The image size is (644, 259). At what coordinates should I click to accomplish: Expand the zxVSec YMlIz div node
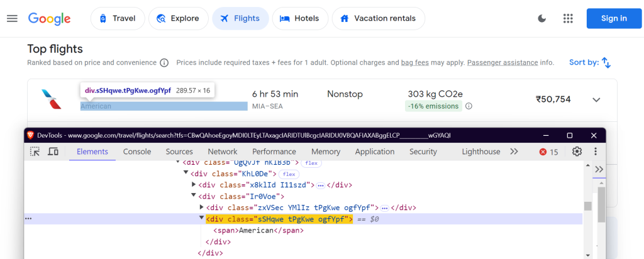[x=202, y=207]
